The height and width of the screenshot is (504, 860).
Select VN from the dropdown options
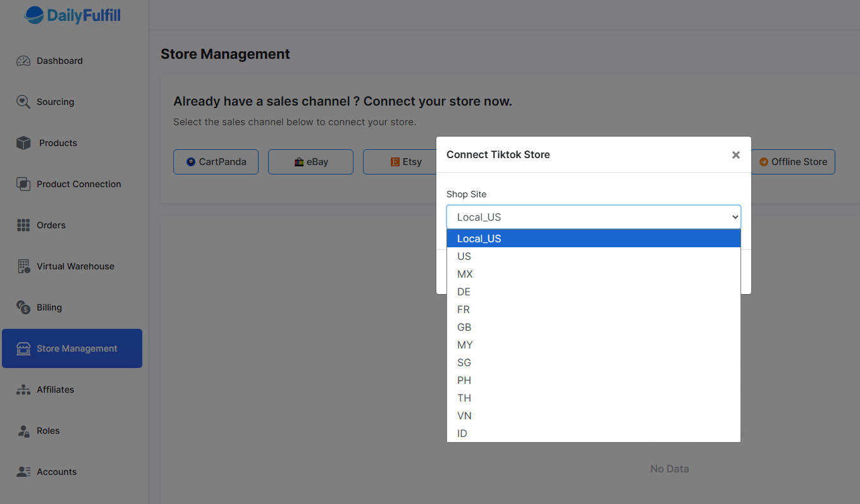pos(464,415)
